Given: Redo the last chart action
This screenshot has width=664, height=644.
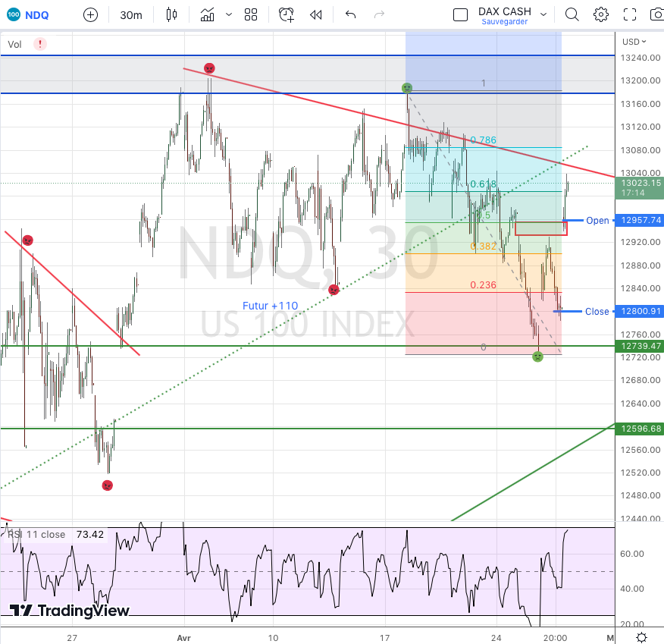Looking at the screenshot, I should coord(379,15).
